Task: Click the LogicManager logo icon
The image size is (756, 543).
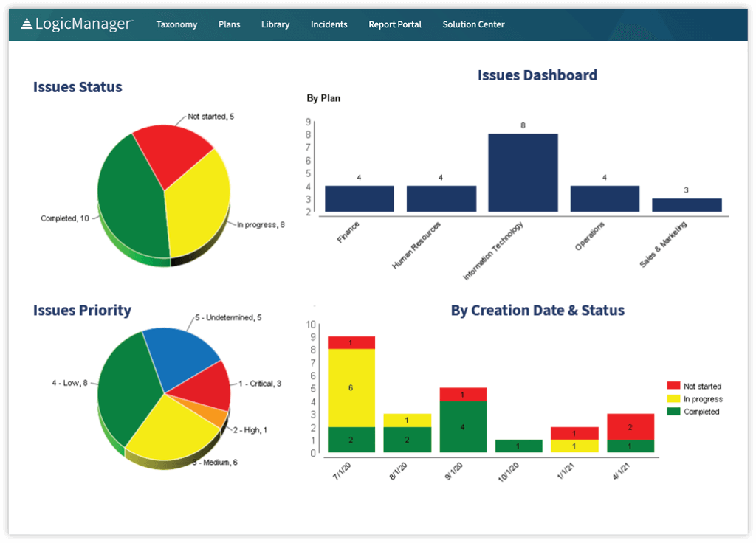Action: [x=27, y=23]
